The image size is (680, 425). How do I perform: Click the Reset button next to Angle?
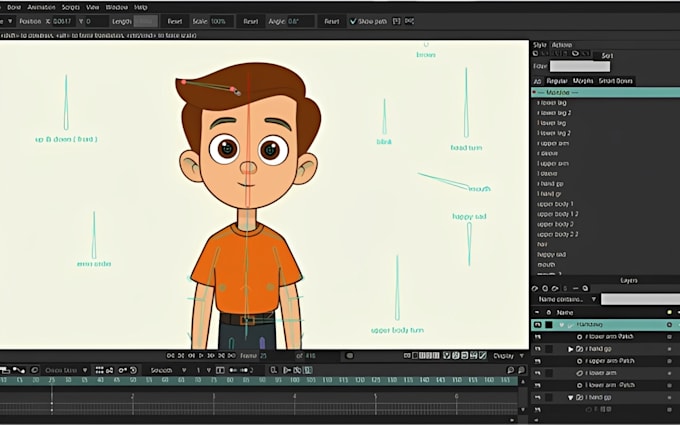(x=332, y=21)
